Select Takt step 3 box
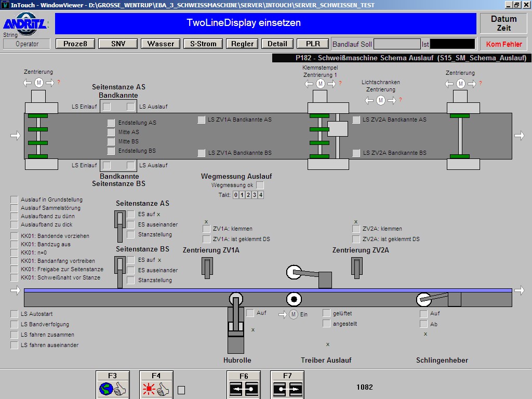 [255, 195]
